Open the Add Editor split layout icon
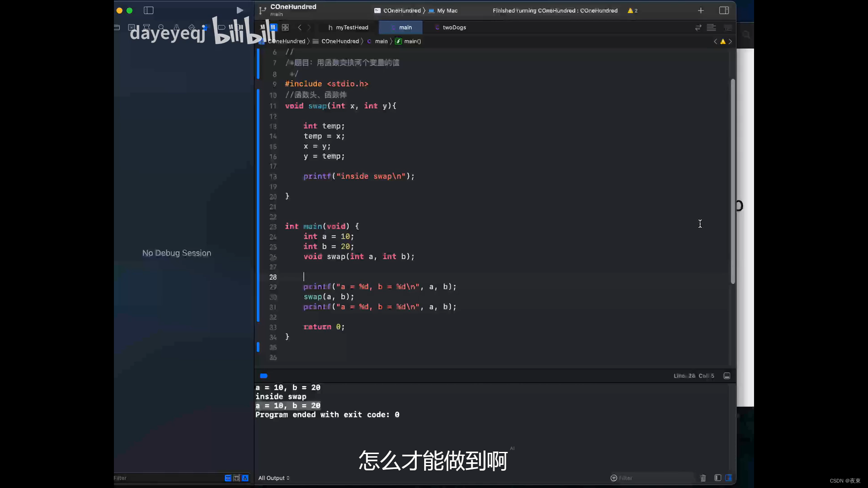 tap(724, 10)
